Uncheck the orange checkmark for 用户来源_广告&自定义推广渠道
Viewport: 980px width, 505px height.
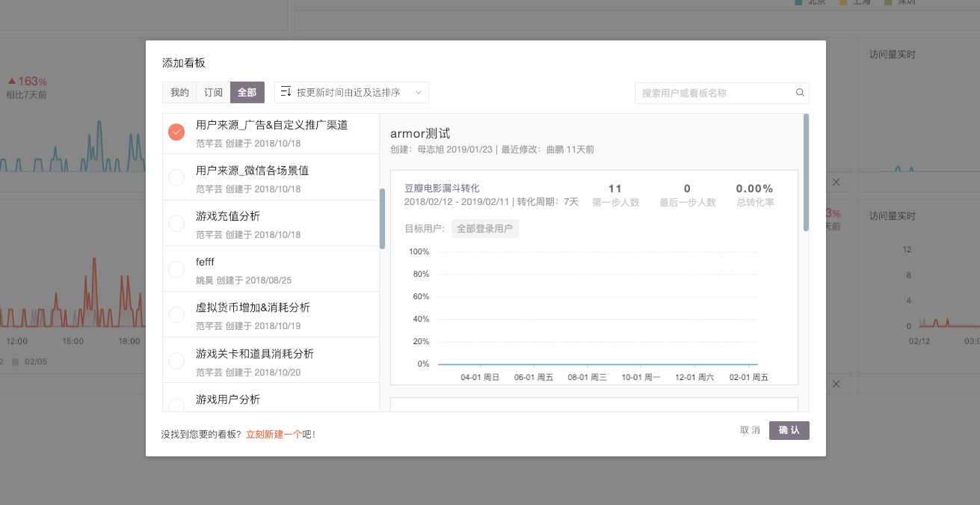pos(176,132)
